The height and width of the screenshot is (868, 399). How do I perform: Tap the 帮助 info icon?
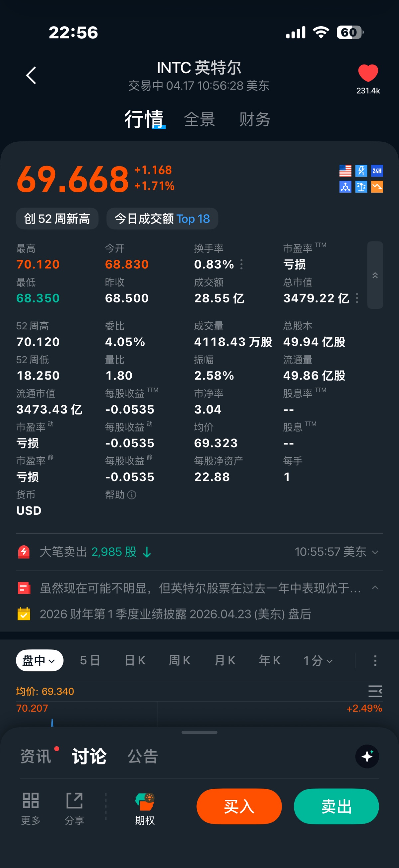click(132, 495)
